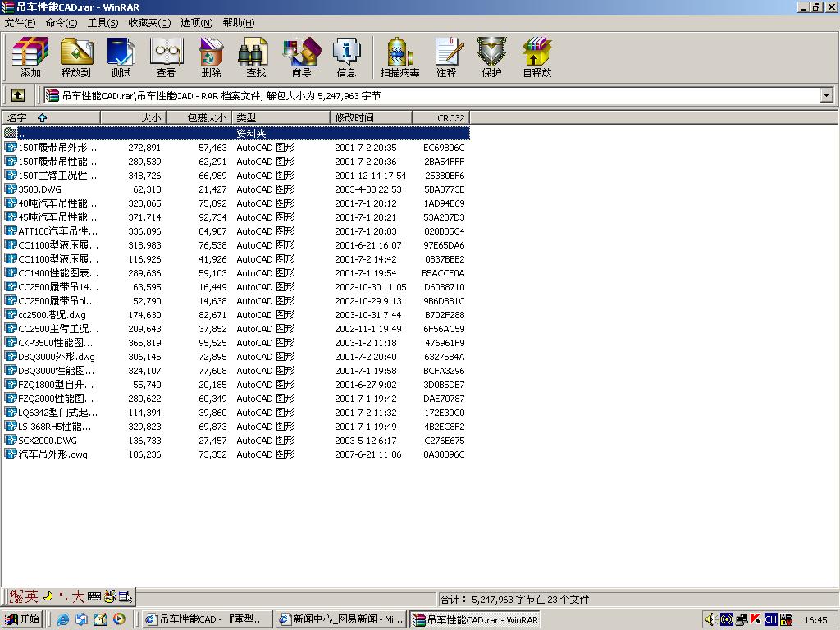This screenshot has width=840, height=630.
Task: Open the 命令(C) menu
Action: point(61,22)
